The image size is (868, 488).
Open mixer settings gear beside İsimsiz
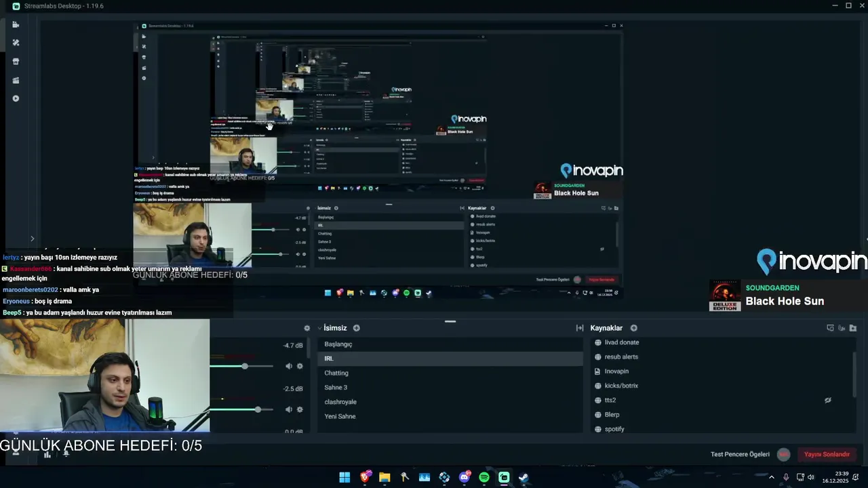click(x=307, y=328)
